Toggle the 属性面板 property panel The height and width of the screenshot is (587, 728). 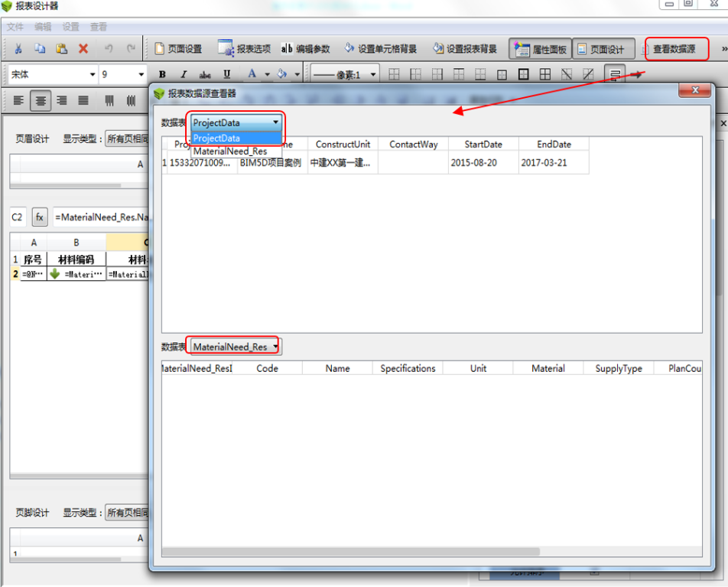coord(541,49)
